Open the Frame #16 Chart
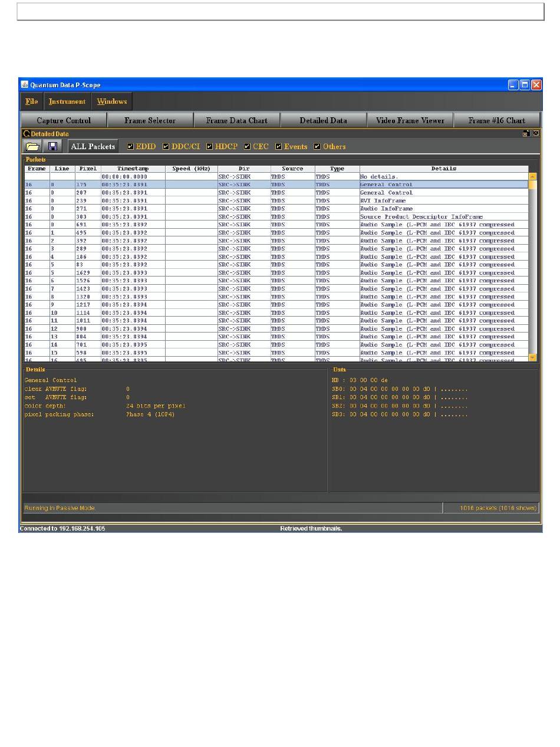The image size is (560, 747). click(x=497, y=120)
